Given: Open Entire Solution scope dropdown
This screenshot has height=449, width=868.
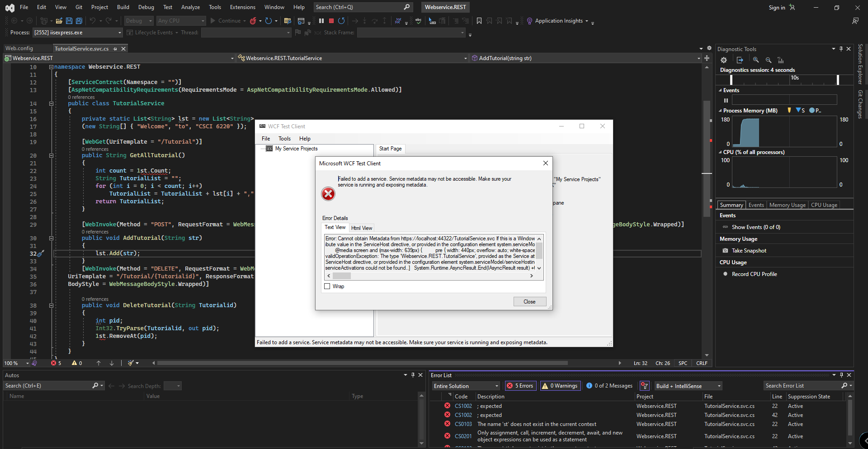Looking at the screenshot, I should point(466,386).
